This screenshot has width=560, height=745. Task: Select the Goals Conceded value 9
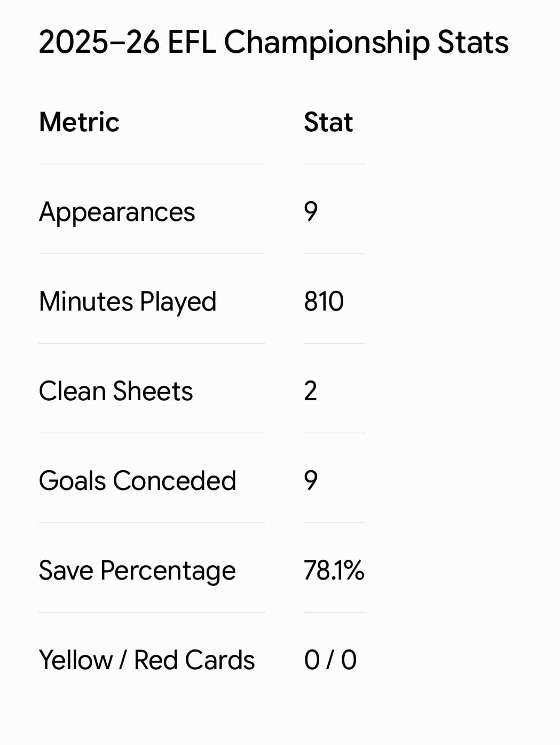(x=311, y=481)
